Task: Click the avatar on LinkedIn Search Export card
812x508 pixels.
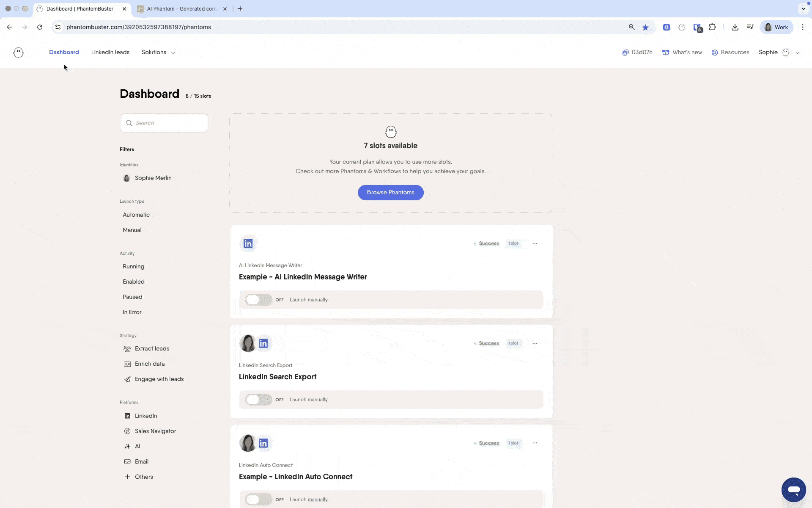Action: [248, 343]
